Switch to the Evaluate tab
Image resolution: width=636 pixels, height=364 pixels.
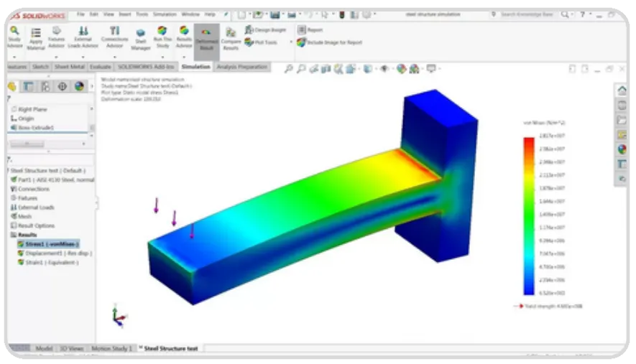(101, 67)
